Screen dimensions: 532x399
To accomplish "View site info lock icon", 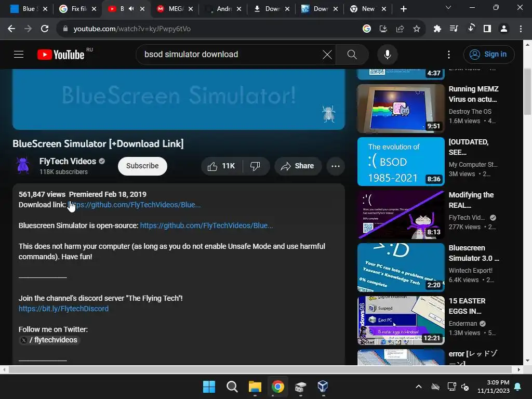I will 65,29.
